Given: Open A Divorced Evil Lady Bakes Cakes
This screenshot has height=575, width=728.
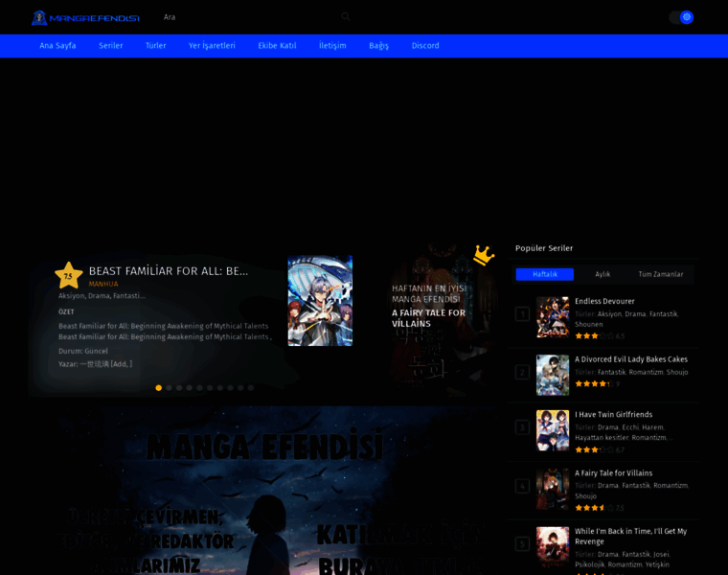Looking at the screenshot, I should (631, 359).
